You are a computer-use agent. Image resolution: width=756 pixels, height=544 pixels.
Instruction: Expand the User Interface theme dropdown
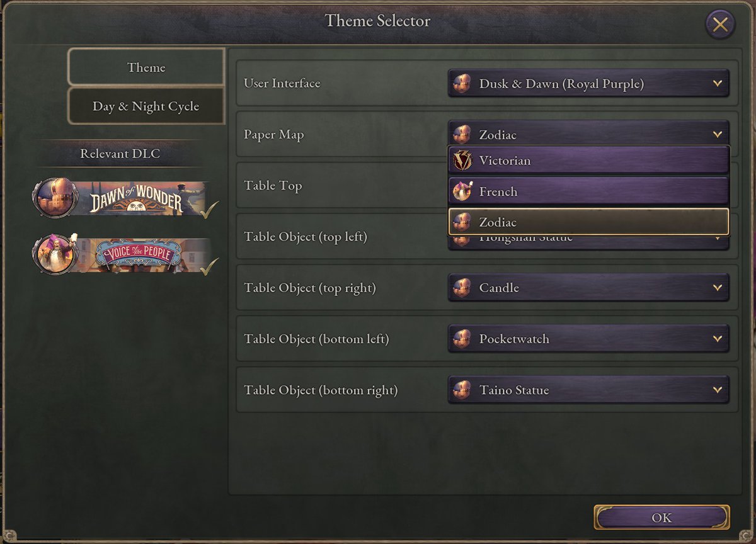tap(717, 84)
